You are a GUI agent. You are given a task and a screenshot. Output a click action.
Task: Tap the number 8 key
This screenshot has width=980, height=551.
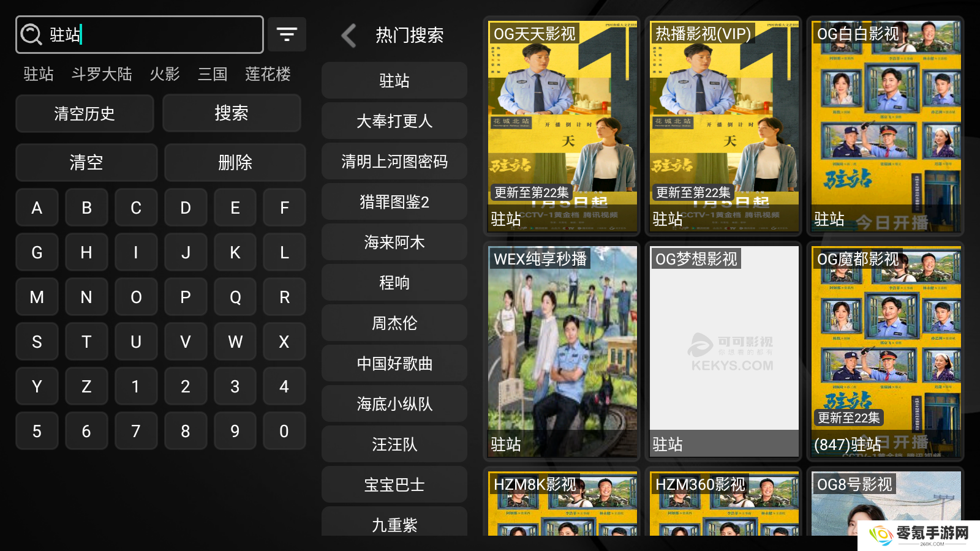click(x=186, y=431)
